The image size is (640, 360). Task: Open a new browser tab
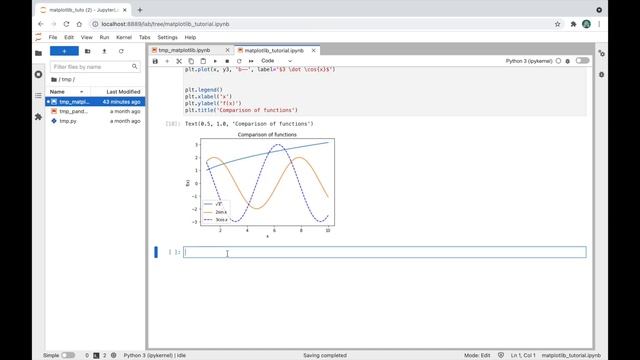pos(140,10)
